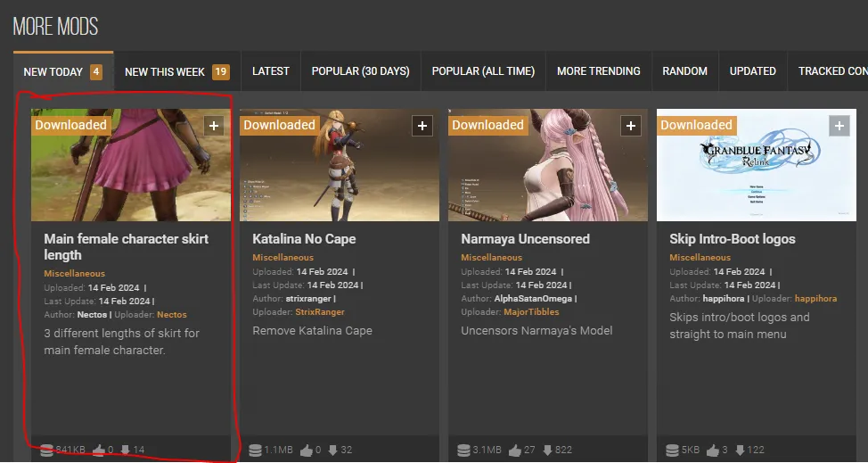Click Downloaded badge on Narmaya Uncensored
The width and height of the screenshot is (868, 463).
pyautogui.click(x=488, y=125)
